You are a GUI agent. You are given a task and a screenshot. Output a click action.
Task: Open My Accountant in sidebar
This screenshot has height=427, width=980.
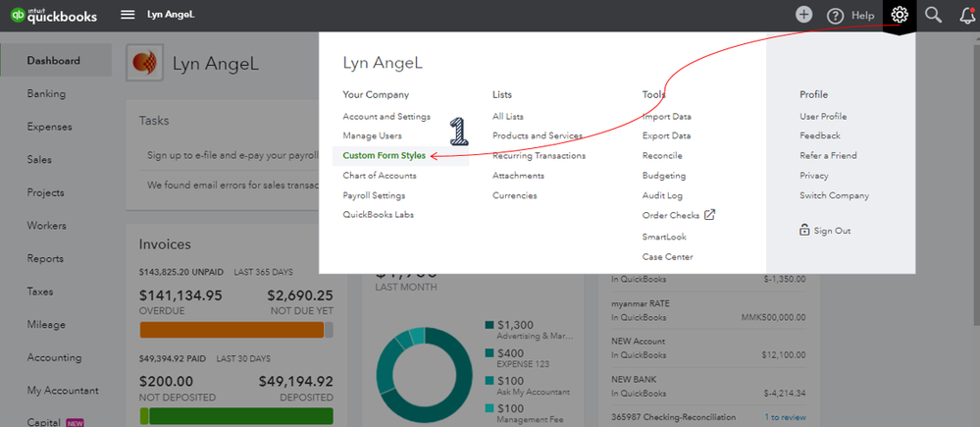click(x=63, y=391)
